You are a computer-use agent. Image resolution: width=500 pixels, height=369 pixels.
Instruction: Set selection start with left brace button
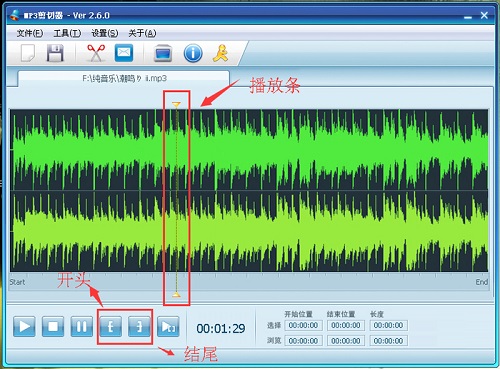[111, 326]
